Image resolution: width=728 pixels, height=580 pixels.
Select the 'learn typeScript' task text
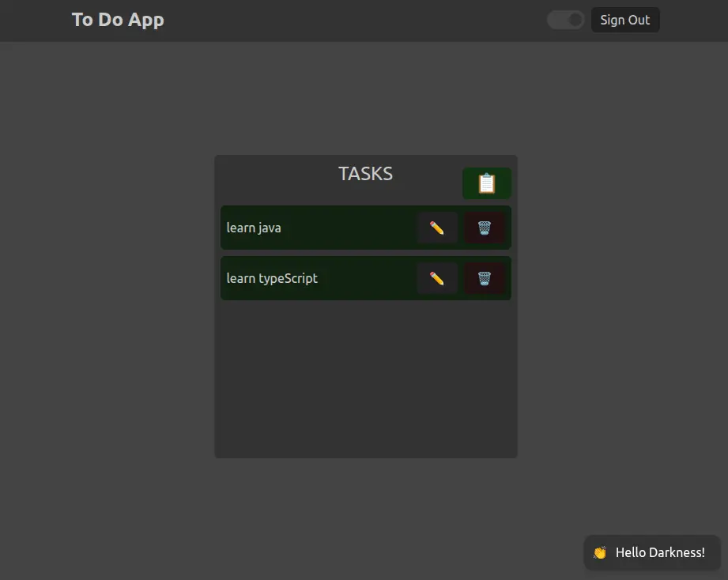pos(272,279)
